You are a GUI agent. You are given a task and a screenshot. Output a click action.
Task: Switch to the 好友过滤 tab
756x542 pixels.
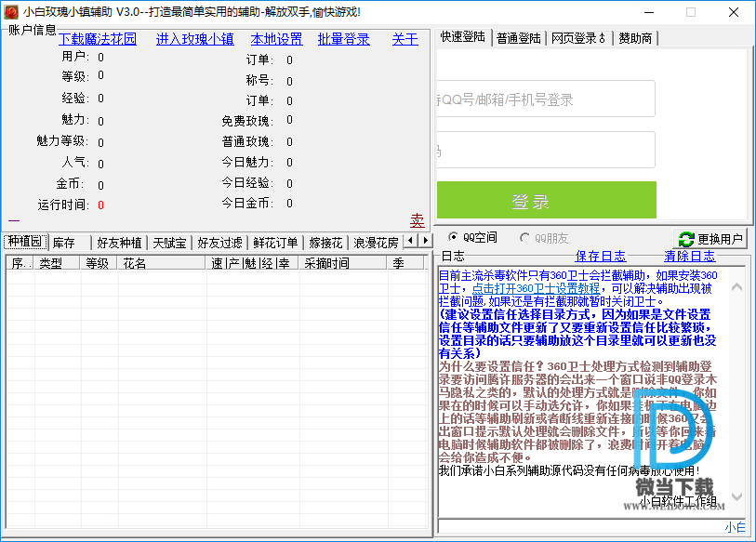point(219,243)
